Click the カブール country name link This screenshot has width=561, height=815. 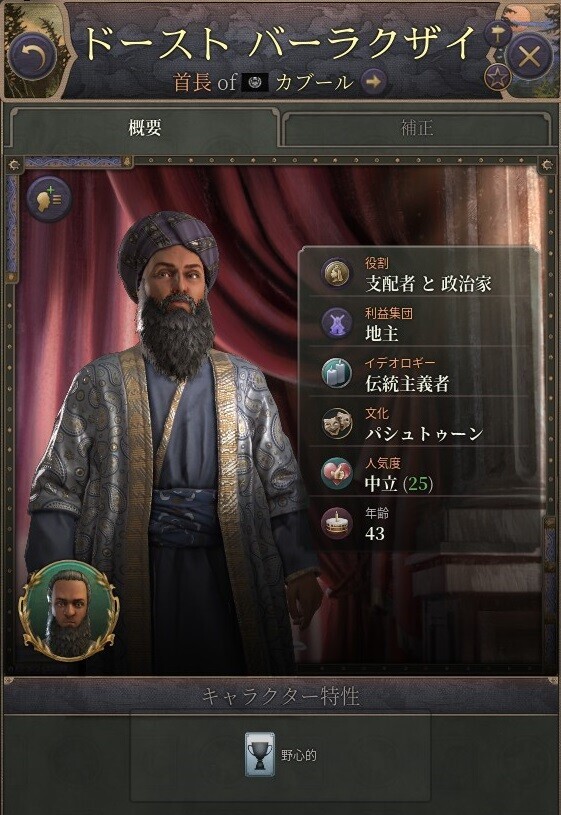click(314, 82)
